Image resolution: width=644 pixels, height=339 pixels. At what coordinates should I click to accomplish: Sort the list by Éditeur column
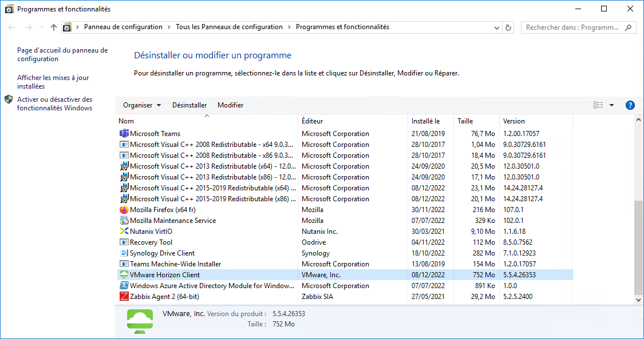click(353, 121)
